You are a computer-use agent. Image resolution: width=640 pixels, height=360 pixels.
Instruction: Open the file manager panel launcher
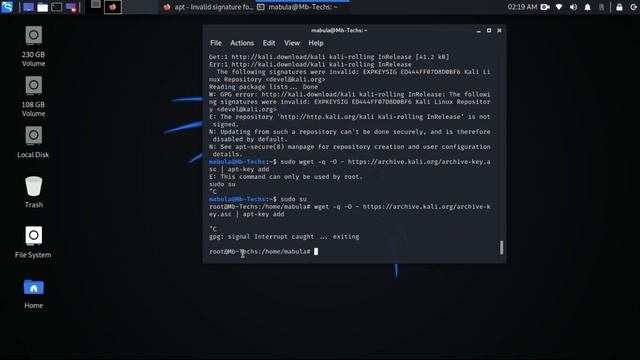[x=42, y=7]
